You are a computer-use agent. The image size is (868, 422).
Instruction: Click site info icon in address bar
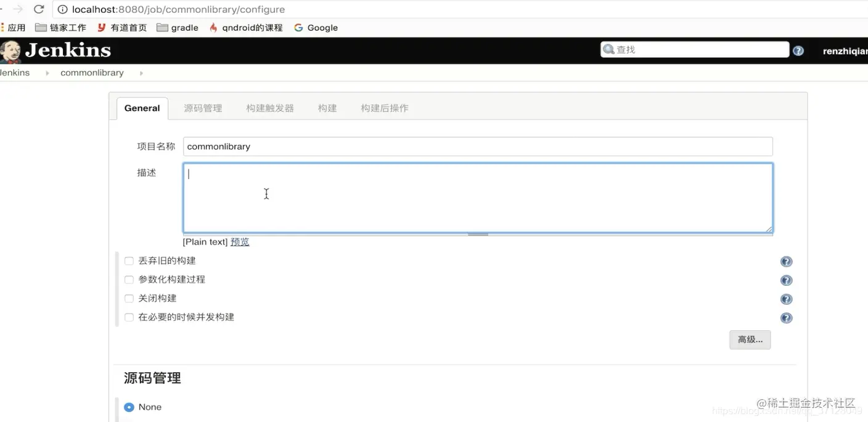point(62,9)
